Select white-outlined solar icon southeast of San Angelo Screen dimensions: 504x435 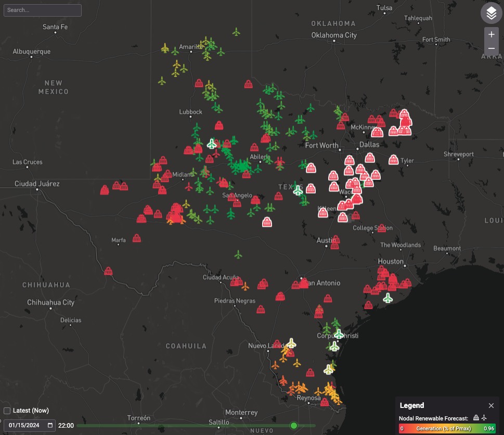point(267,222)
